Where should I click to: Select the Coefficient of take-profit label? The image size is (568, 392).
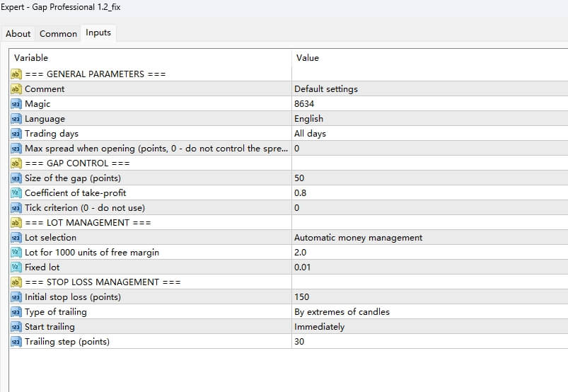tap(76, 193)
